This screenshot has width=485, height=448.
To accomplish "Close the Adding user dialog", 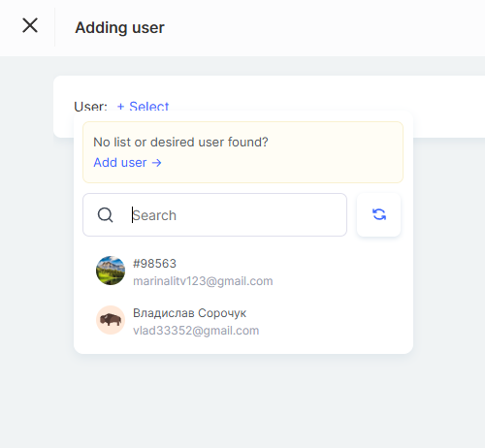I will click(30, 25).
